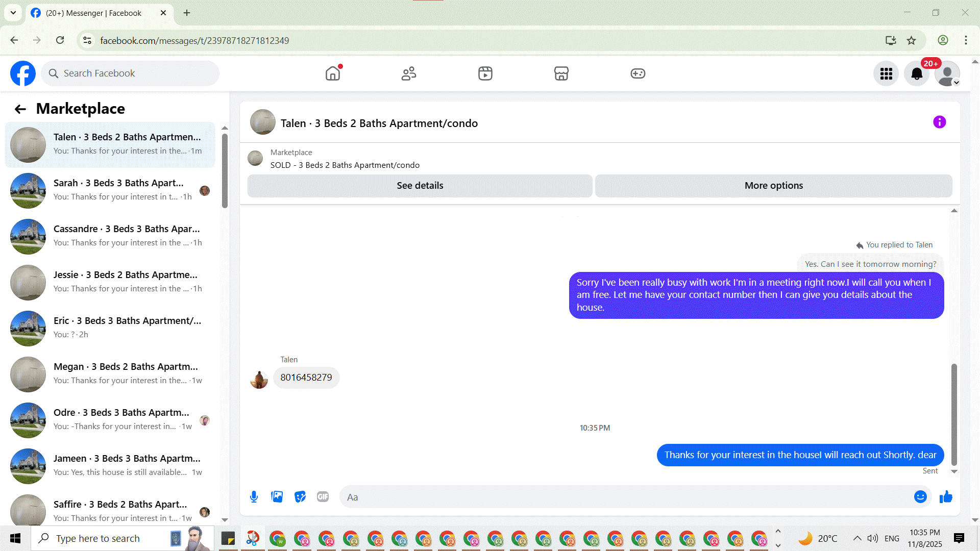
Task: Open the Facebook apps grid menu
Action: (x=886, y=74)
